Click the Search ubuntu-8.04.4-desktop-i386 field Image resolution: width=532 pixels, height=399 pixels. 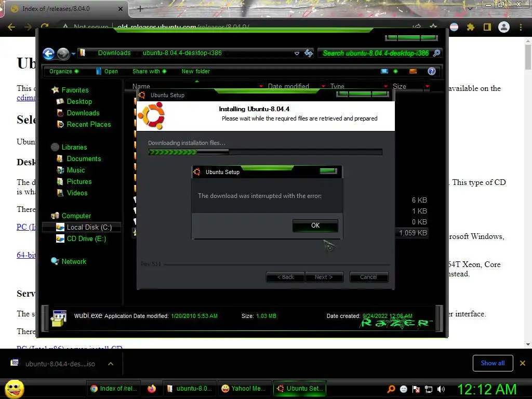[375, 53]
